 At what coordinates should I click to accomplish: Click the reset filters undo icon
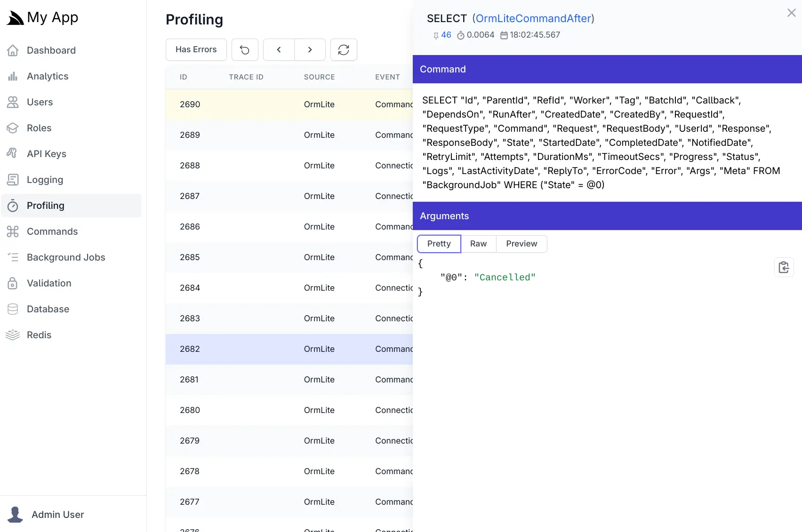point(245,50)
